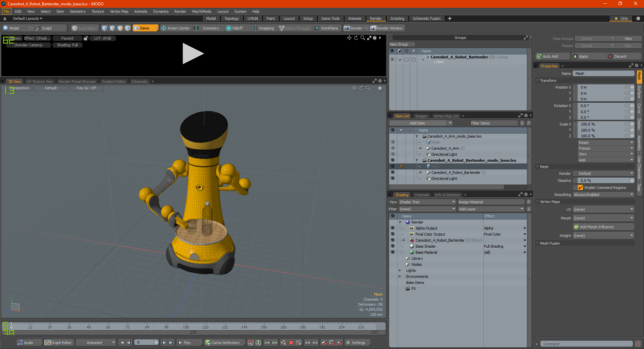Open timeline Settings

pyautogui.click(x=358, y=343)
